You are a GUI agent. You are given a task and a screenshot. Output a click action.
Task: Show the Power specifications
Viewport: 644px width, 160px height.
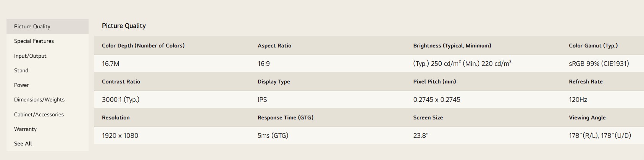click(x=21, y=85)
